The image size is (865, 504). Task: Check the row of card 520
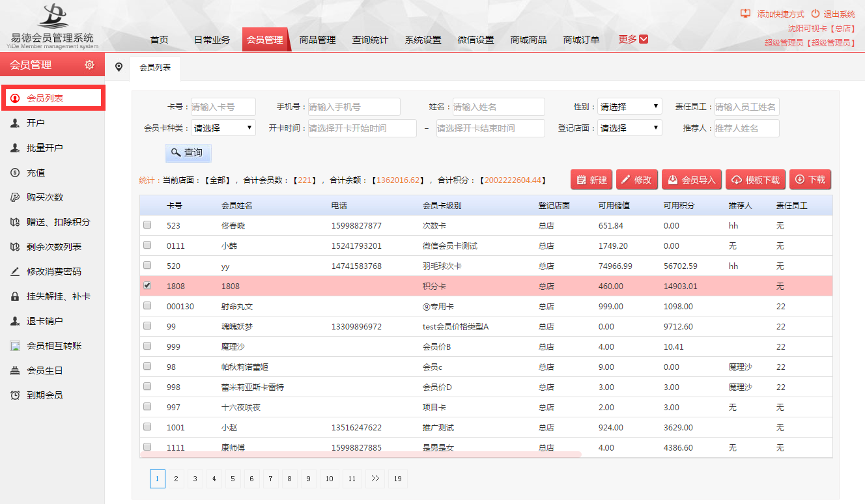[x=147, y=265]
